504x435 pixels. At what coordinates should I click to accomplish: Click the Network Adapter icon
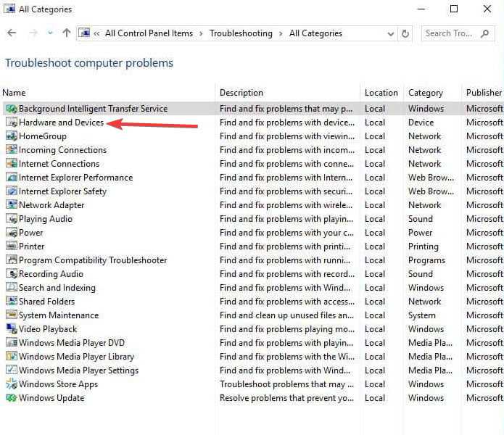pos(11,205)
